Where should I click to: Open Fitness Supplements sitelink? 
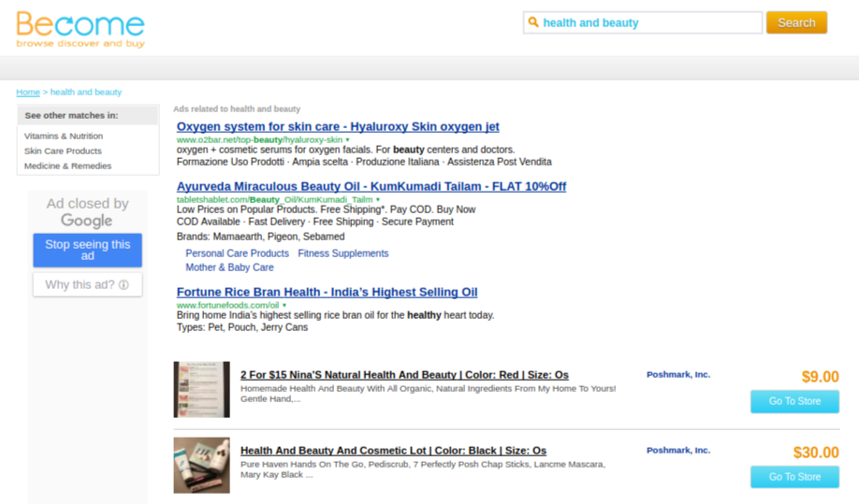pyautogui.click(x=342, y=253)
